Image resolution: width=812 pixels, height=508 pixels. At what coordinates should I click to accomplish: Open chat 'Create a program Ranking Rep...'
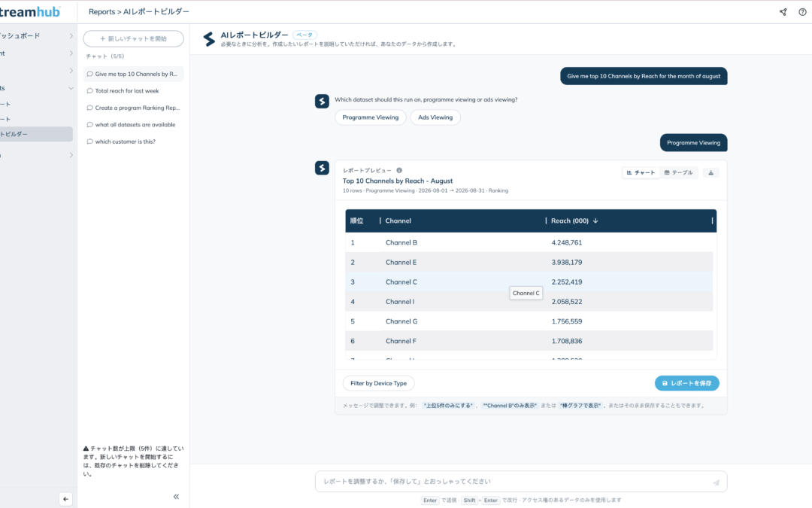[x=134, y=108]
